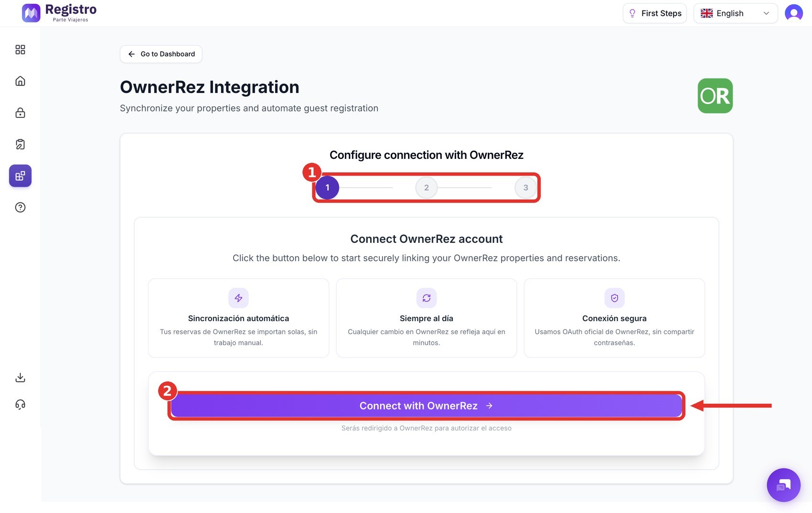This screenshot has width=812, height=513.
Task: Open the user profile avatar
Action: tap(794, 13)
